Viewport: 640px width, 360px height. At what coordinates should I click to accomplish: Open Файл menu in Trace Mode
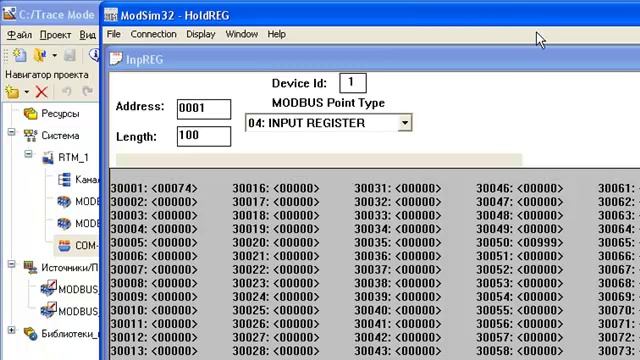click(19, 35)
